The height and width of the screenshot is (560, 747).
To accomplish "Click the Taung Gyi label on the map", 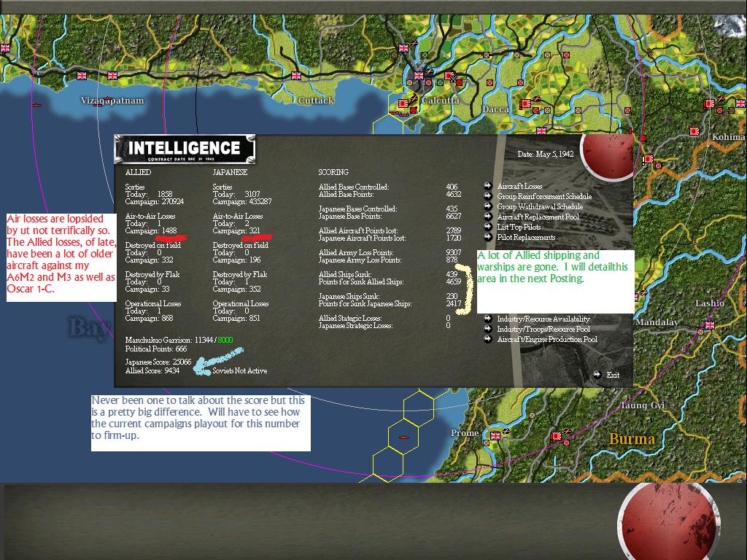I will (642, 405).
